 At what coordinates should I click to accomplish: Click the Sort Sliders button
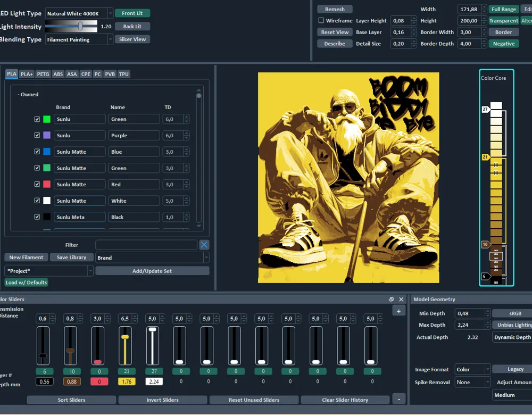(71, 400)
